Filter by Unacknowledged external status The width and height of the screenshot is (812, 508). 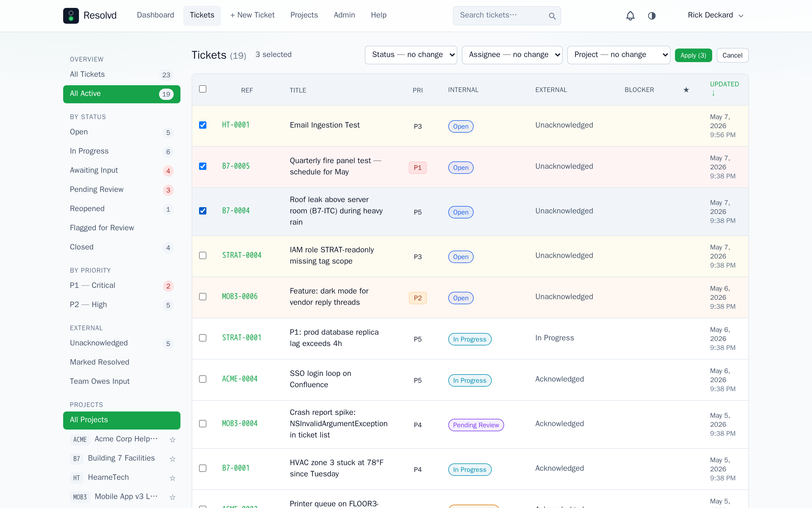click(x=122, y=343)
